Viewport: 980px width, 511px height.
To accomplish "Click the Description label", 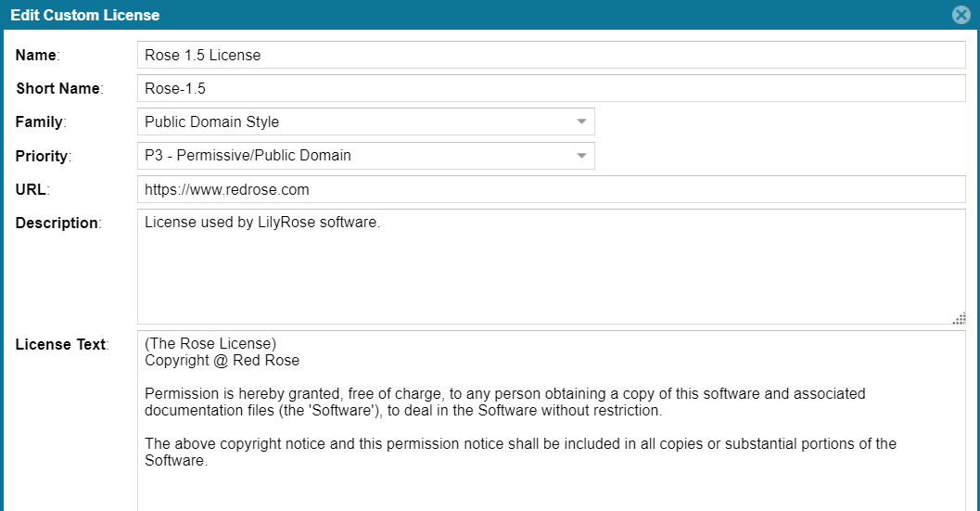I will (57, 223).
